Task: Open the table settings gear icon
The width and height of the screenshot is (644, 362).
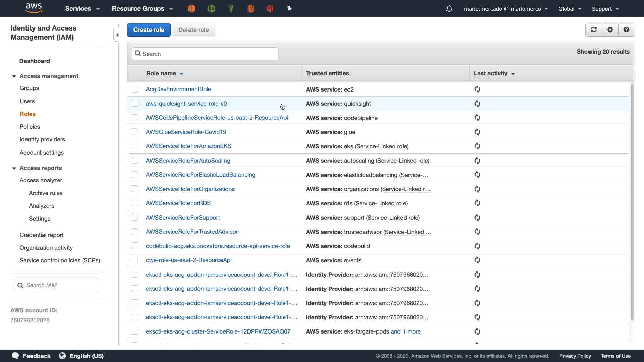Action: pos(610,29)
